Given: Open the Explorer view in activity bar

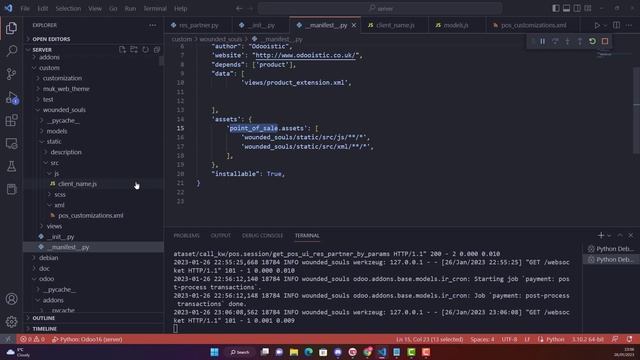Looking at the screenshot, I should click(11, 28).
